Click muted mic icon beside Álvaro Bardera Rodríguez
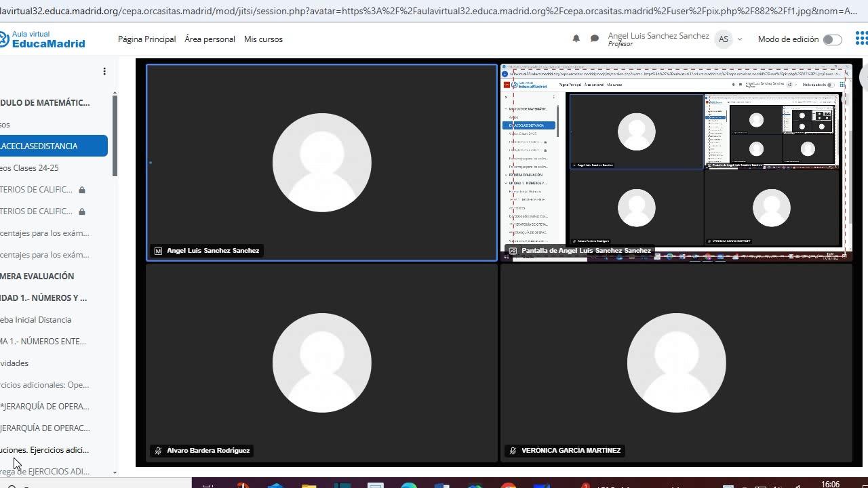The width and height of the screenshot is (868, 488). coord(158,451)
